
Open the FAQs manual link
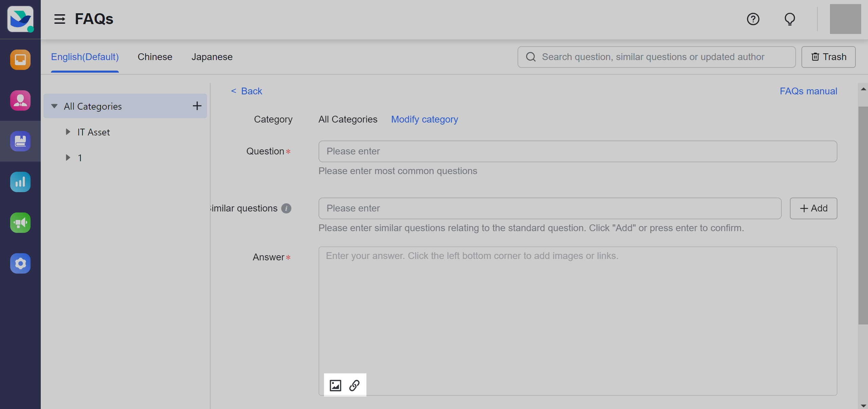(x=808, y=91)
